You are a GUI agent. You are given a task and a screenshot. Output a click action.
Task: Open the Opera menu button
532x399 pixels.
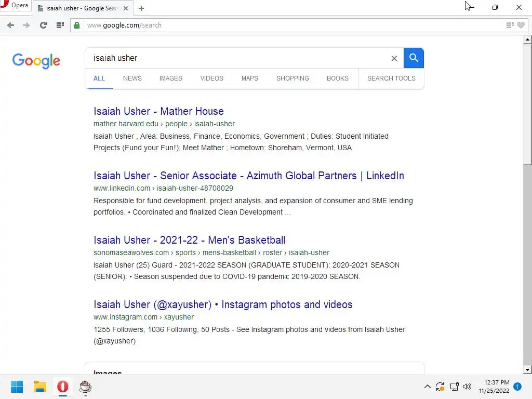15,5
